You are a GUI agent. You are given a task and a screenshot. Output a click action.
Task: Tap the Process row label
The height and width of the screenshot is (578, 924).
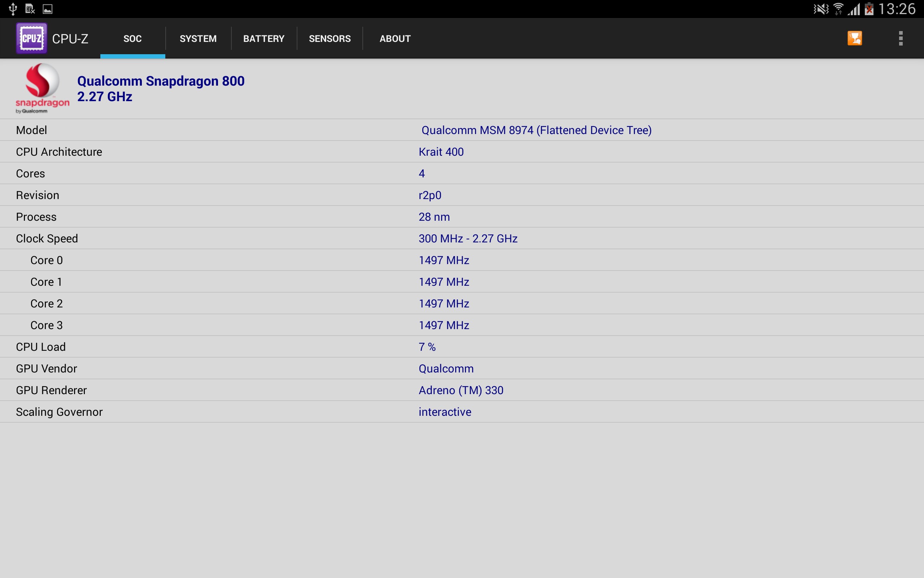tap(36, 217)
